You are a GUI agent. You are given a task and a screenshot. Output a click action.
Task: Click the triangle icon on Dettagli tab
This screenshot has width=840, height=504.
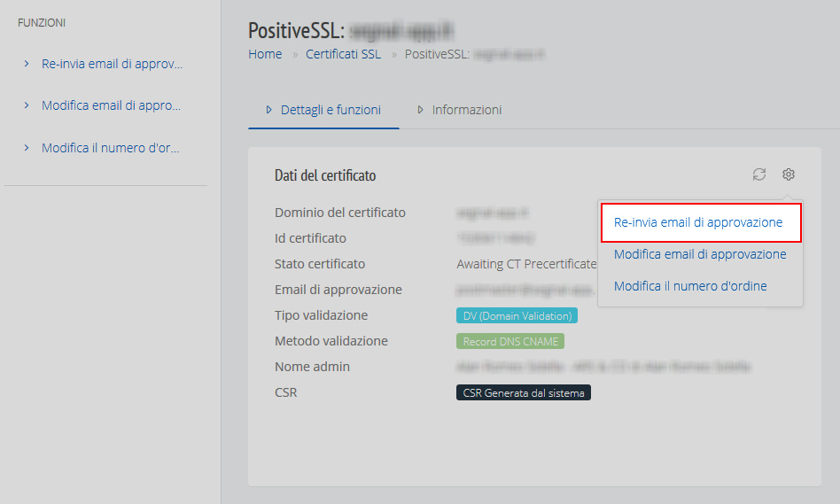point(269,110)
